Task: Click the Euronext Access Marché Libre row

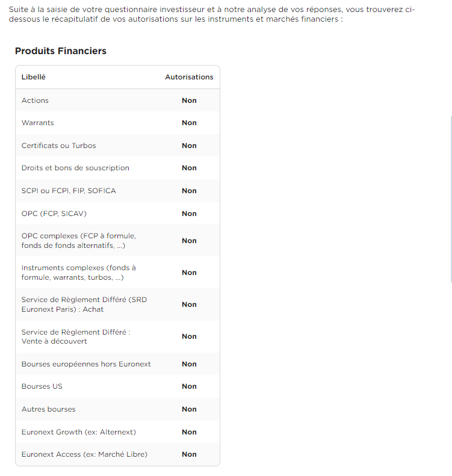Action: coord(117,454)
